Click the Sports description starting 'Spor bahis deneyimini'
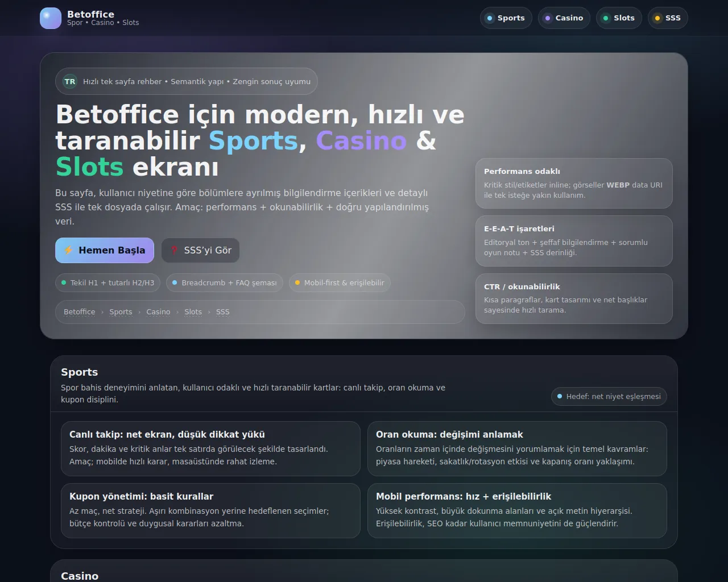This screenshot has height=582, width=728. [253, 393]
